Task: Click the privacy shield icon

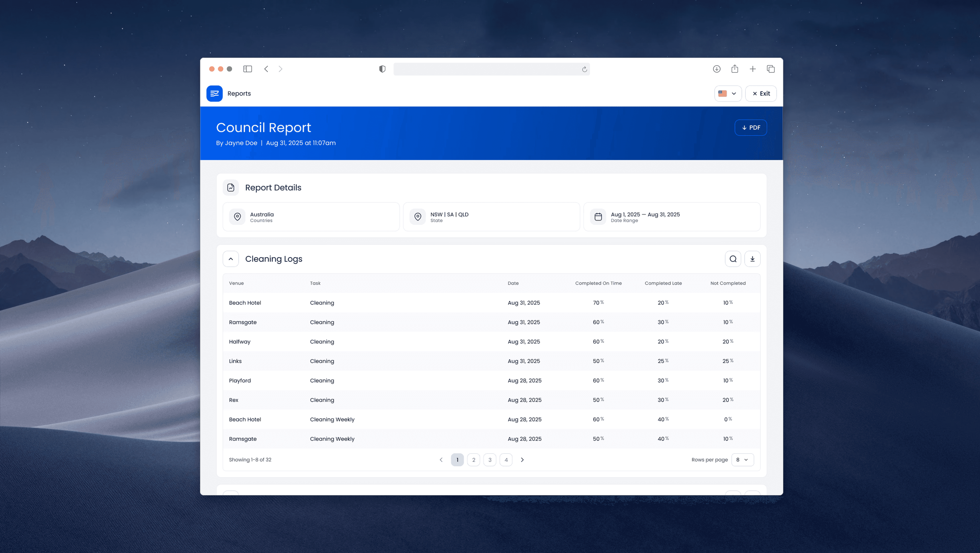Action: click(382, 69)
